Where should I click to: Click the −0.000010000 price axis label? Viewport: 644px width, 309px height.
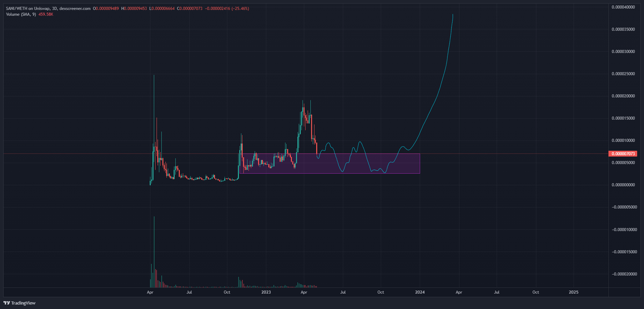pyautogui.click(x=624, y=229)
